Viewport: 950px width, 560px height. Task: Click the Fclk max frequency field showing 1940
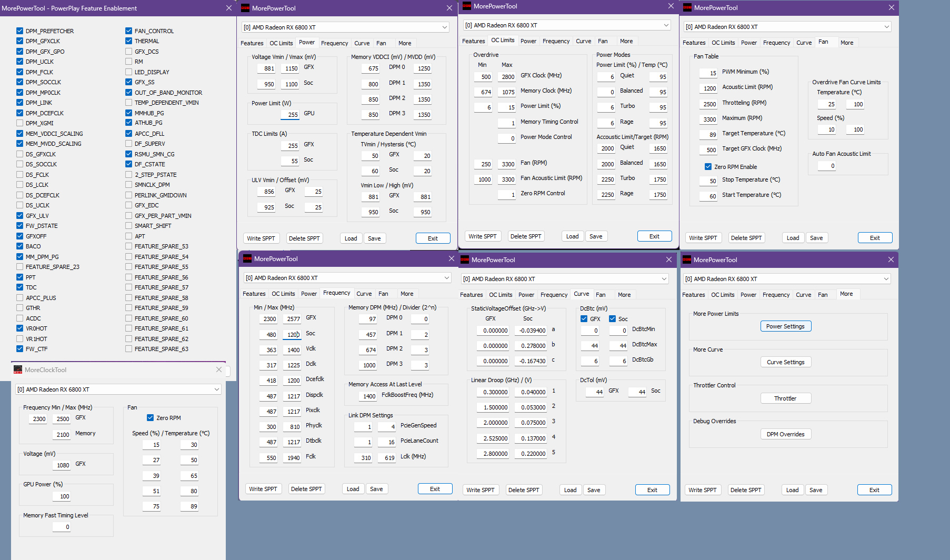(292, 458)
